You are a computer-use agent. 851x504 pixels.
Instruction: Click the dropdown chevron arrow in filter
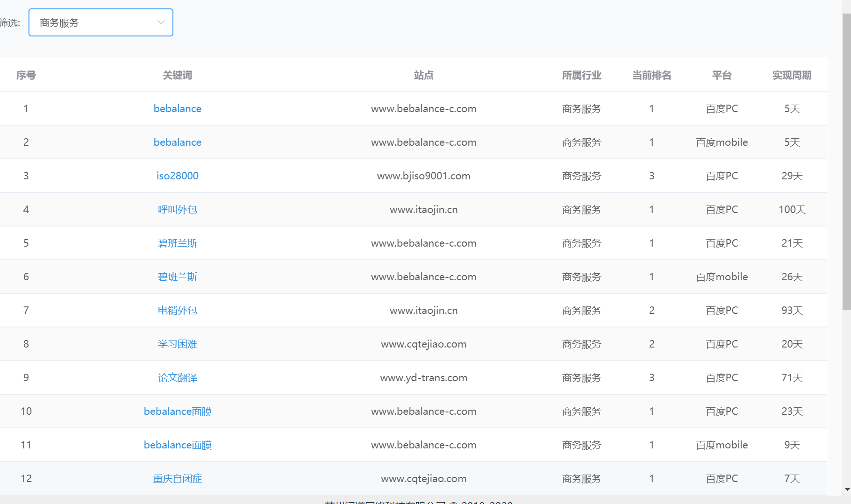coord(161,22)
